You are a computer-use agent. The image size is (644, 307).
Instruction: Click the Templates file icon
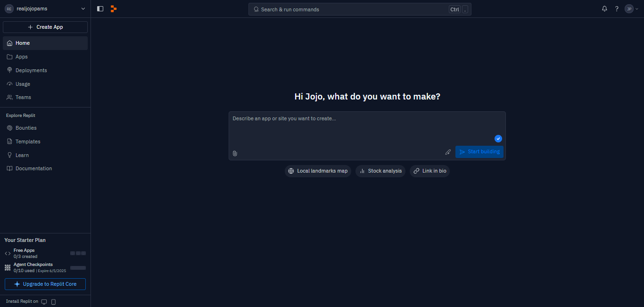[x=9, y=141]
